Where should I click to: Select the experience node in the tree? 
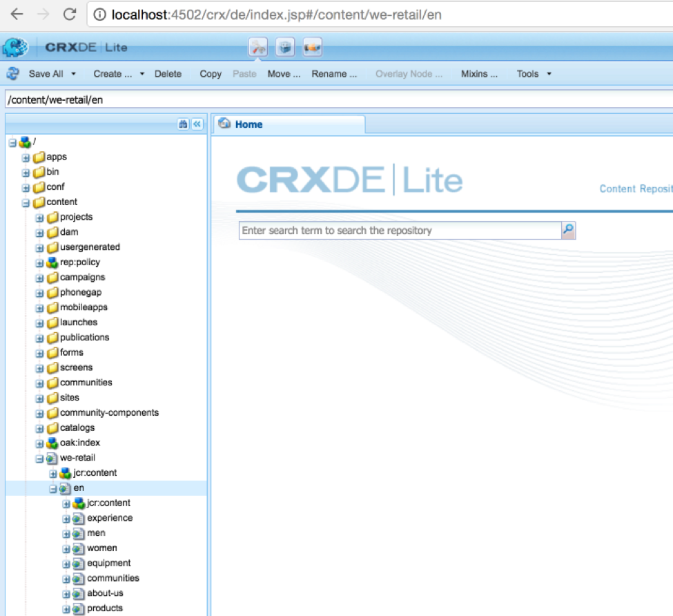point(110,518)
